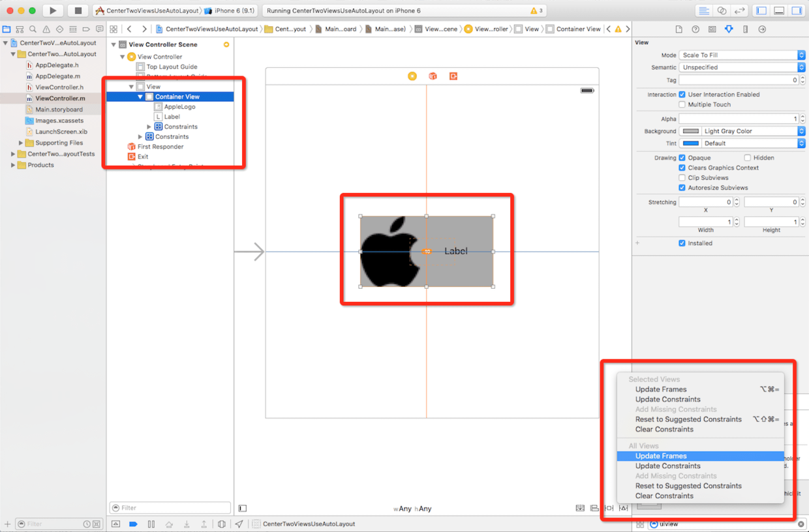The height and width of the screenshot is (532, 809).
Task: Switch to the Standard editor
Action: pyautogui.click(x=704, y=10)
